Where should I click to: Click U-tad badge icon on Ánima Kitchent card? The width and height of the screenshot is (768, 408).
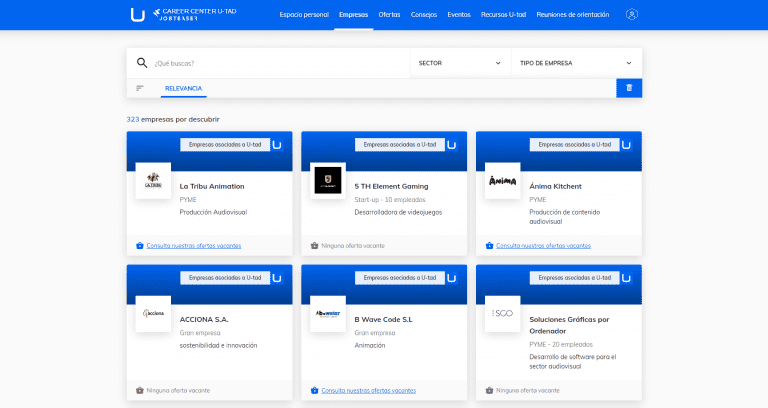pyautogui.click(x=626, y=145)
